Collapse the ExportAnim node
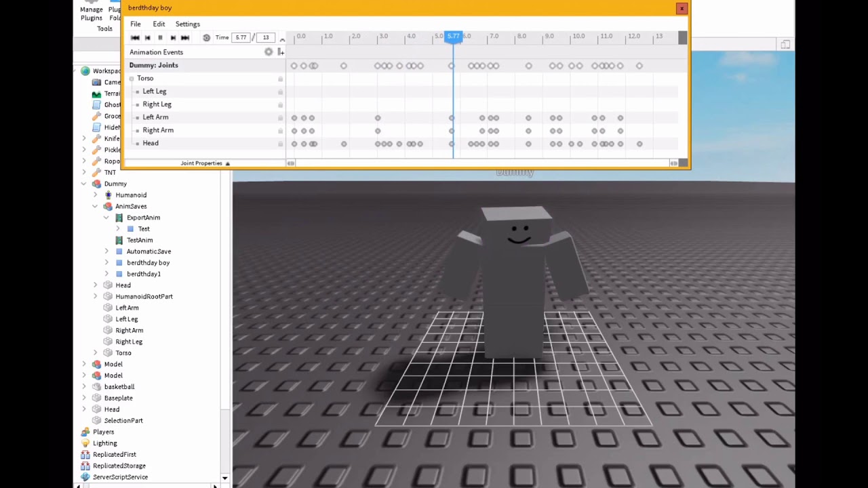This screenshot has height=488, width=868. tap(106, 218)
